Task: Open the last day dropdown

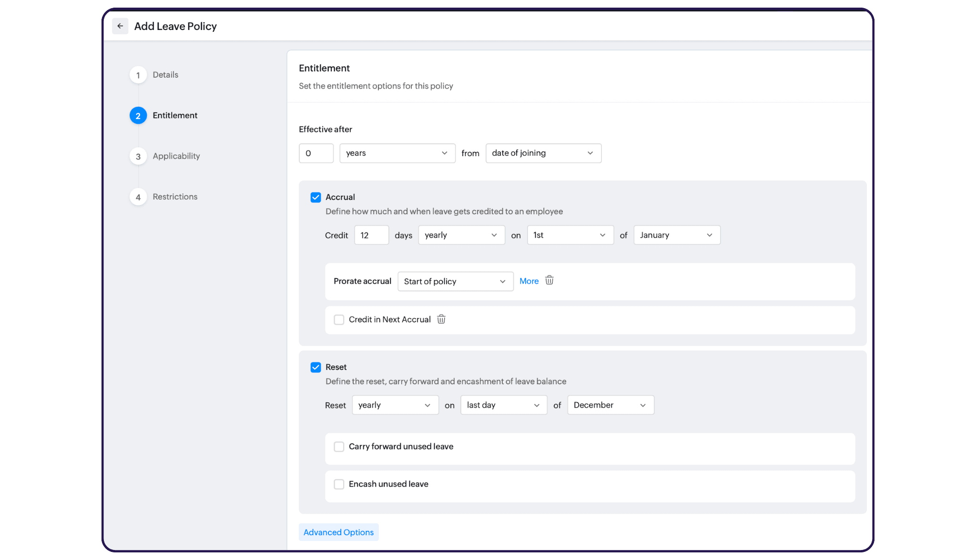Action: pos(504,405)
